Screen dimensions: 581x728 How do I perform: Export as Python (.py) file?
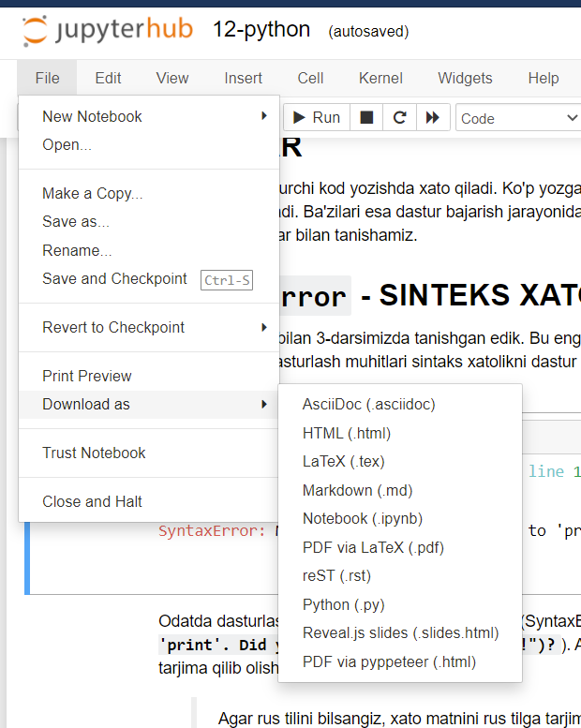pos(343,604)
